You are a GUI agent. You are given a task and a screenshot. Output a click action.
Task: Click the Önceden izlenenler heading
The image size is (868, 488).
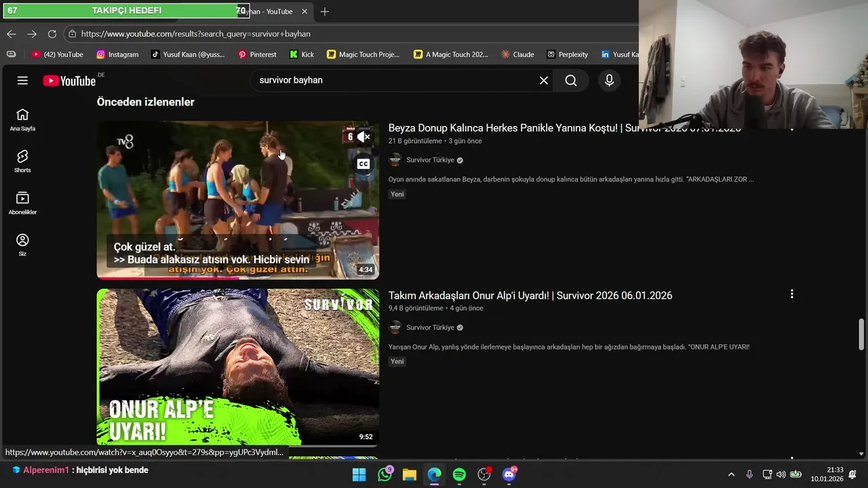[146, 102]
